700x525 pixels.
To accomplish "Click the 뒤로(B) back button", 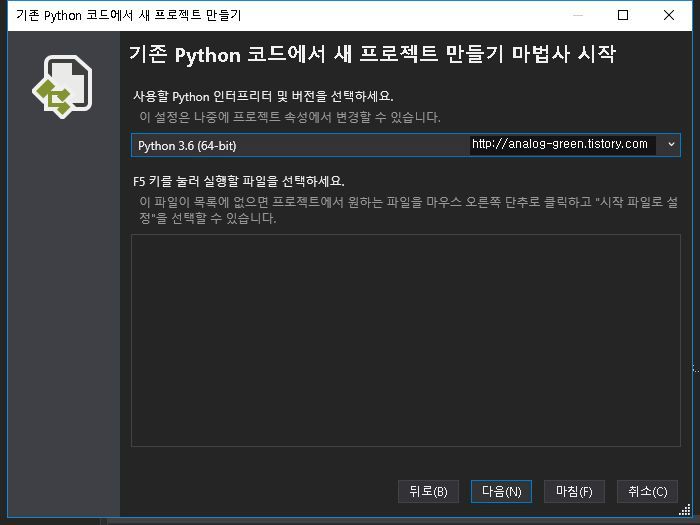I will (x=428, y=492).
